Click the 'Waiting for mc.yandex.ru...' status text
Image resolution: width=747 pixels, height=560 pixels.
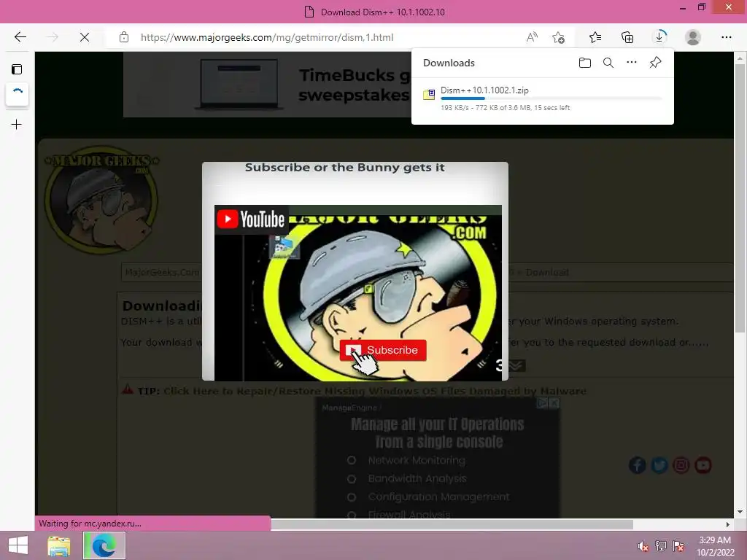click(x=90, y=524)
